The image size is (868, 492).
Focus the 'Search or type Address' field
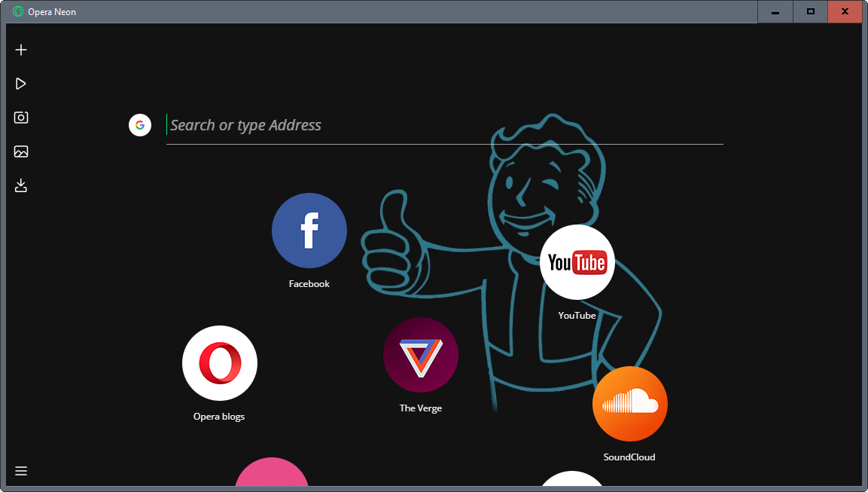[444, 125]
